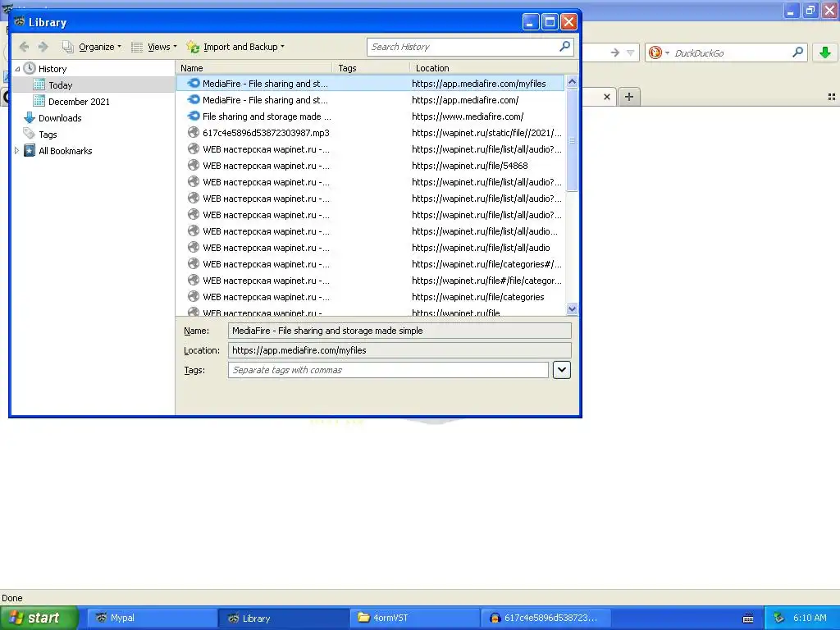
Task: Select December 2021 history folder
Action: pos(79,102)
